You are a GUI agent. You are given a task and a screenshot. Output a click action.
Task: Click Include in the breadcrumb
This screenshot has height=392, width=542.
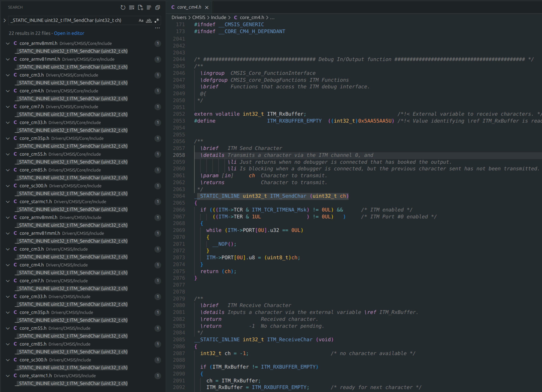pyautogui.click(x=218, y=17)
